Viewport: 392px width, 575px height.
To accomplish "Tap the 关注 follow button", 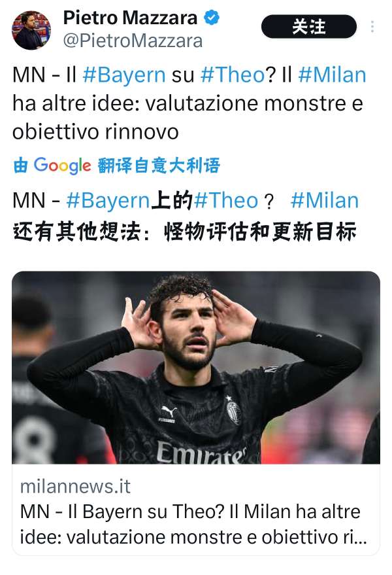I will [309, 26].
